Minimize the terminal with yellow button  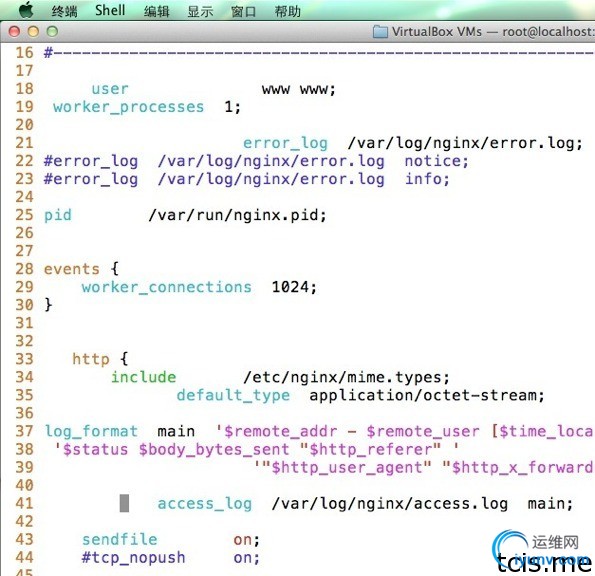pos(33,31)
